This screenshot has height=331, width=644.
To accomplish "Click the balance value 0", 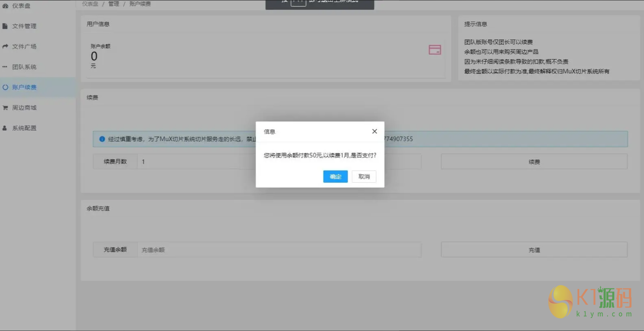I will 94,56.
